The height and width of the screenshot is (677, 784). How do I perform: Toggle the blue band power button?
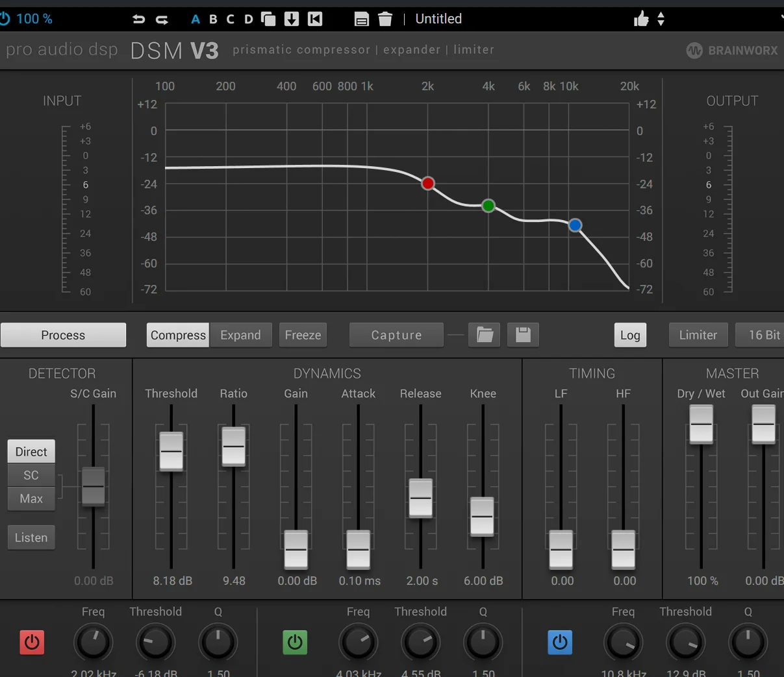coord(560,643)
